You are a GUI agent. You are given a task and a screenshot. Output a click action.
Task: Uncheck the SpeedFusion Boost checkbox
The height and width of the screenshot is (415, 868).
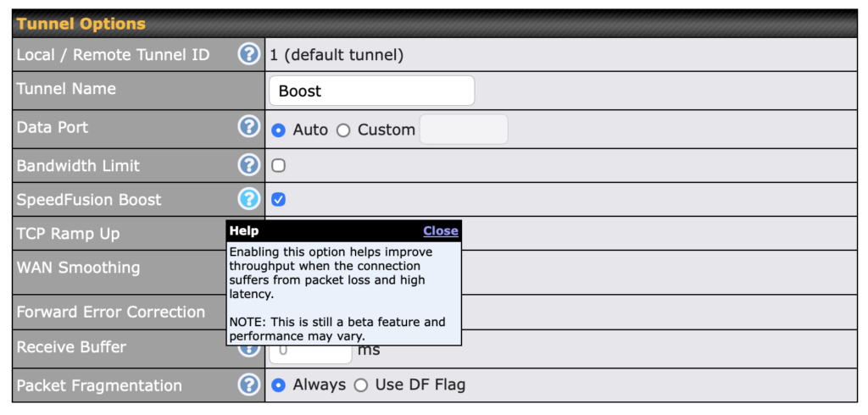coord(278,200)
